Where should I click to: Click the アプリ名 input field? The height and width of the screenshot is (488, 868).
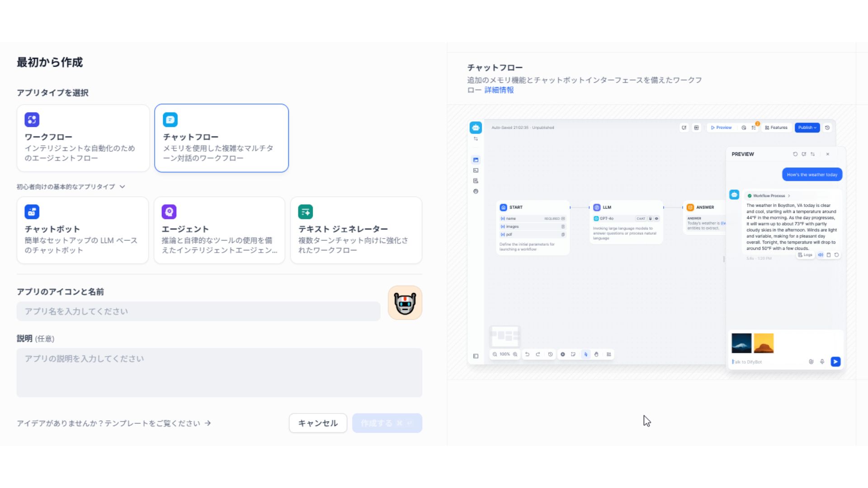(198, 311)
